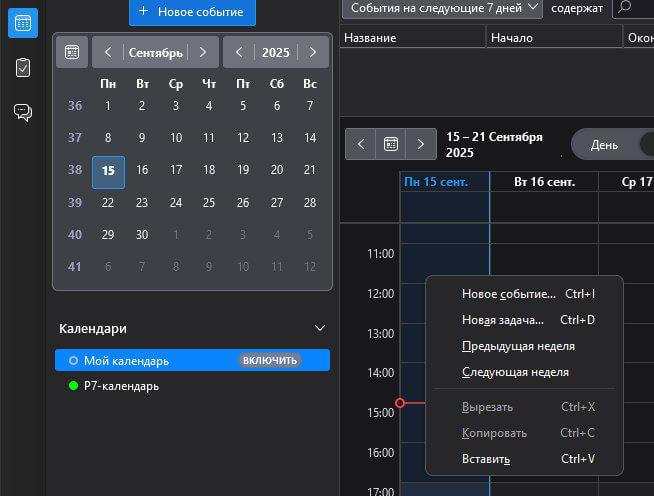Open the chat icon in the sidebar
Screen dimensions: 654x496
coord(22,112)
